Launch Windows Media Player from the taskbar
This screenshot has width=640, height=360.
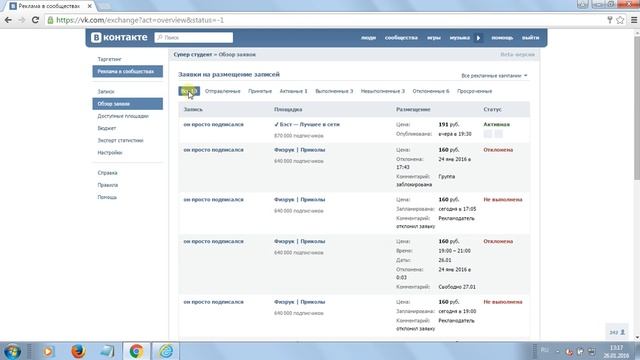pos(48,351)
